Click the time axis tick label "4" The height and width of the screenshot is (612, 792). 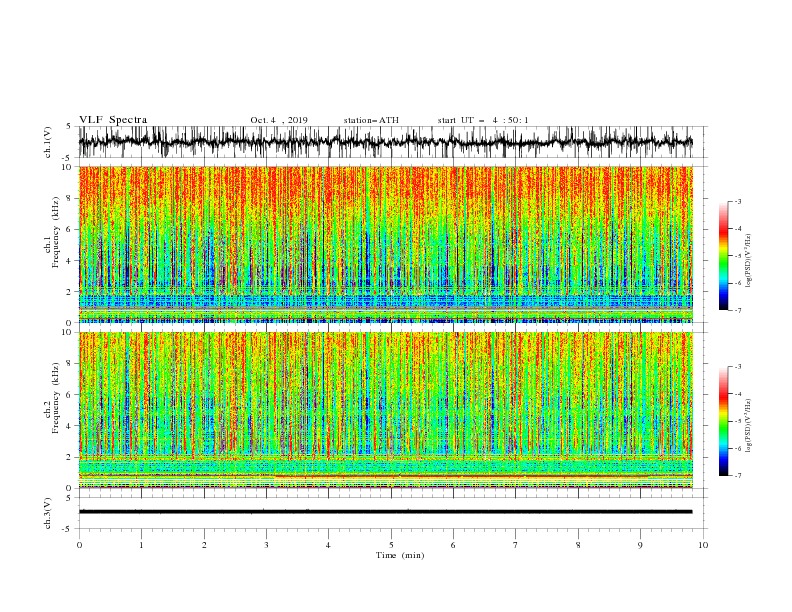pyautogui.click(x=328, y=545)
